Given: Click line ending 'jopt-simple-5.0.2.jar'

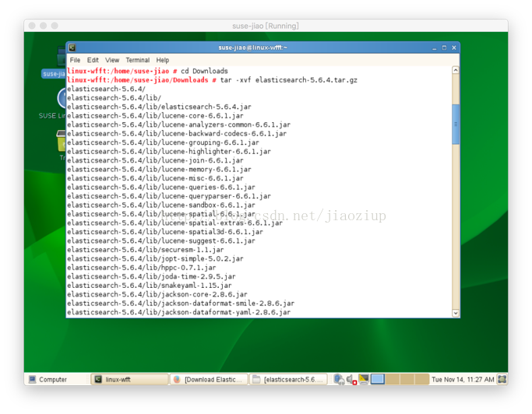Looking at the screenshot, I should click(x=155, y=258).
